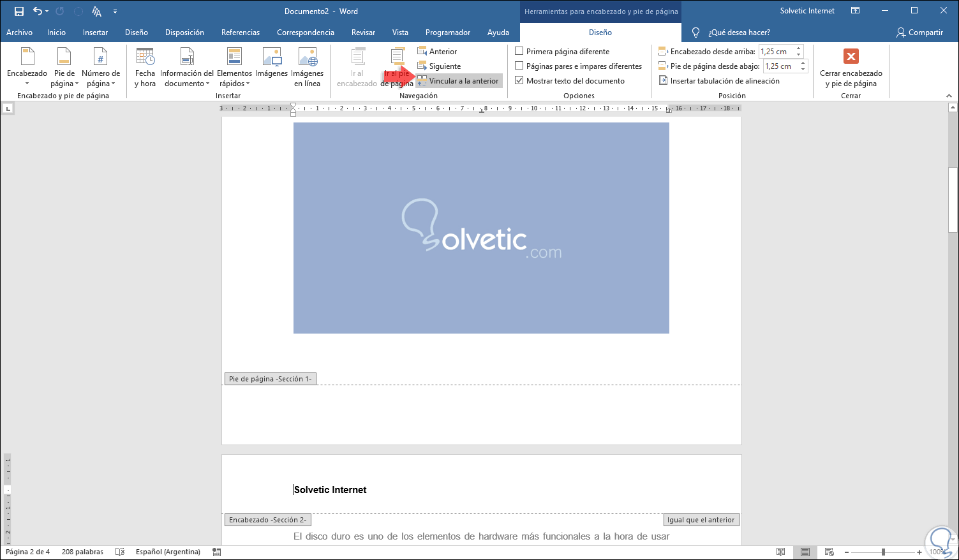
Task: Click Página 2 de 4 in status bar
Action: click(x=27, y=552)
